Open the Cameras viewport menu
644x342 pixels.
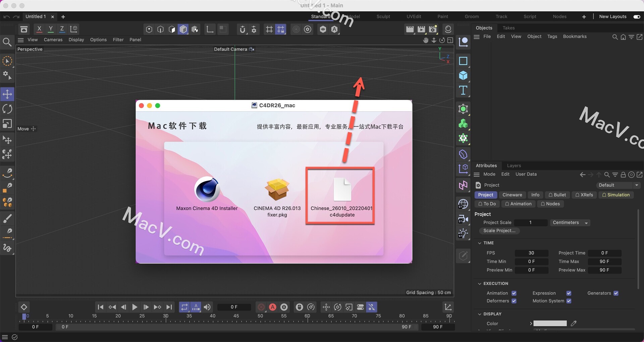(53, 40)
